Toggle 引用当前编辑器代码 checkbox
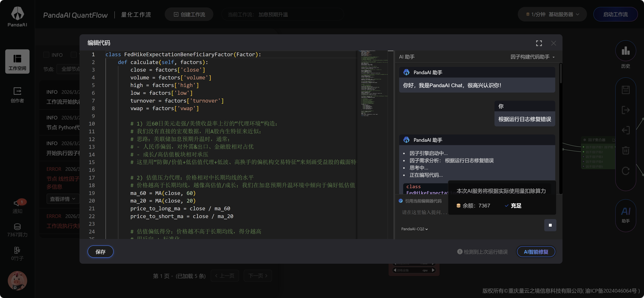 coord(401,201)
